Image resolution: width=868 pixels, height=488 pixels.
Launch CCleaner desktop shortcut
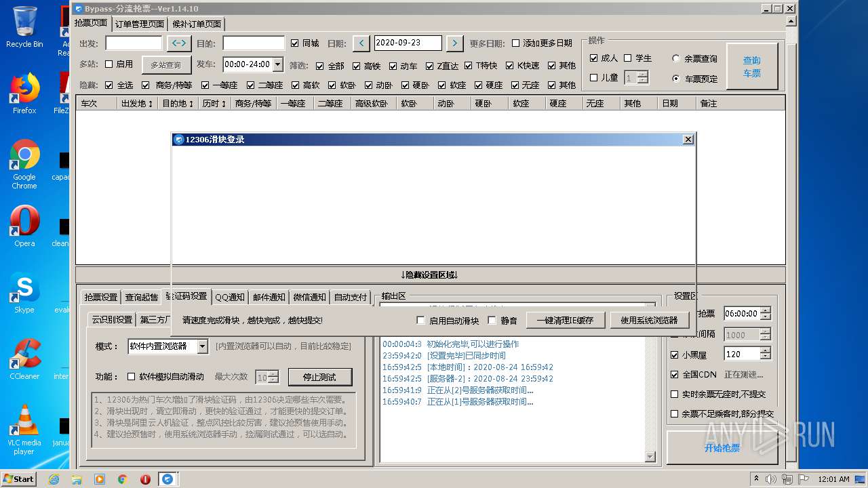click(24, 359)
